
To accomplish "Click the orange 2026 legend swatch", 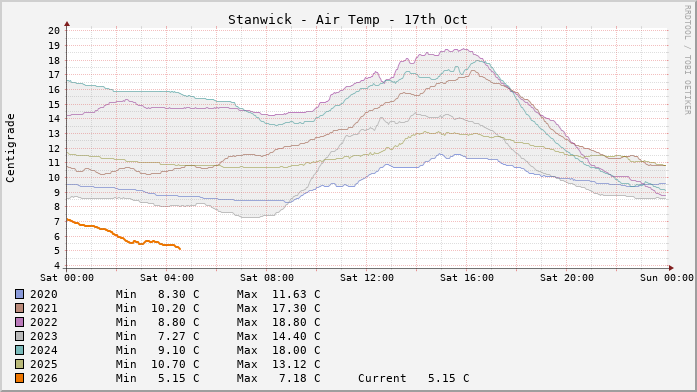I will [x=20, y=378].
